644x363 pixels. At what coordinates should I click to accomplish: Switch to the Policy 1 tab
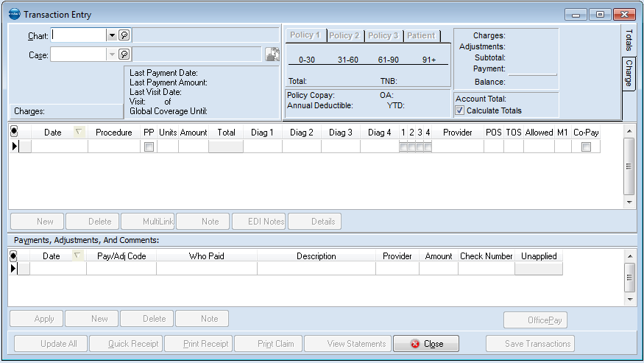[x=305, y=35]
